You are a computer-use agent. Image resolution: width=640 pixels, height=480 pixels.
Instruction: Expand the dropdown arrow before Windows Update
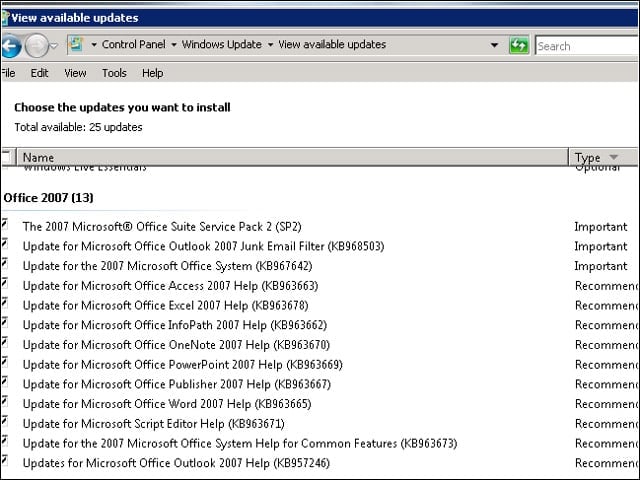click(x=174, y=44)
